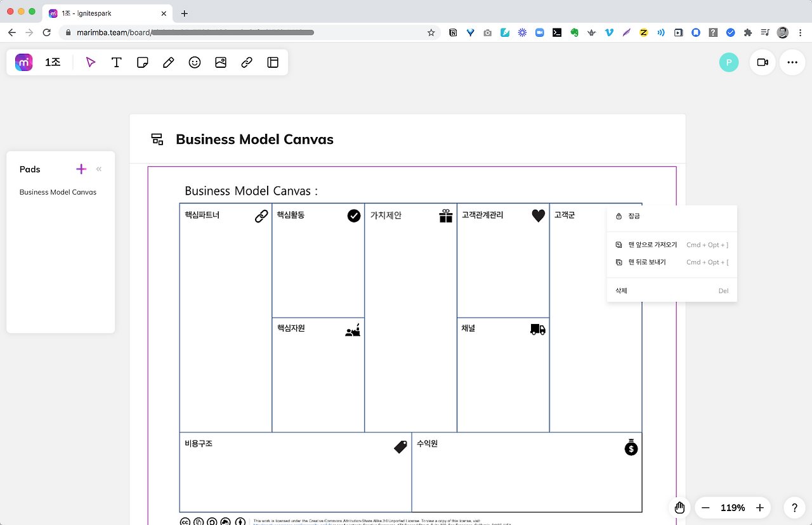Bookmark this page with star icon
812x525 pixels.
point(431,32)
